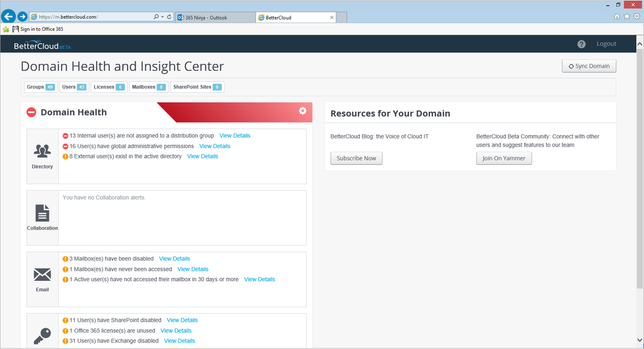Open browser Home icon
Image resolution: width=644 pixels, height=349 pixels.
617,17
